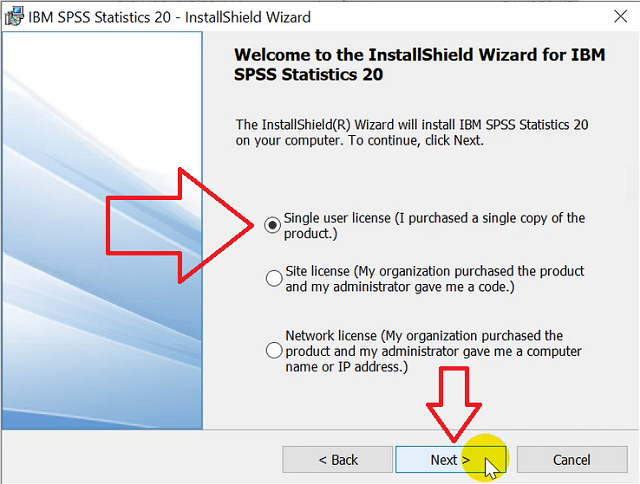Screen dimensions: 640x484
Task: Choose the Site license radio button
Action: coord(274,278)
